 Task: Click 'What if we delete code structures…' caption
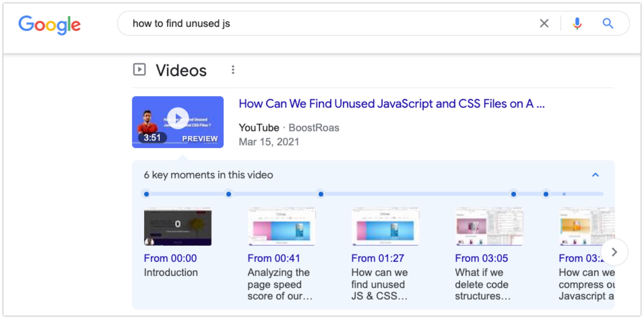click(483, 284)
